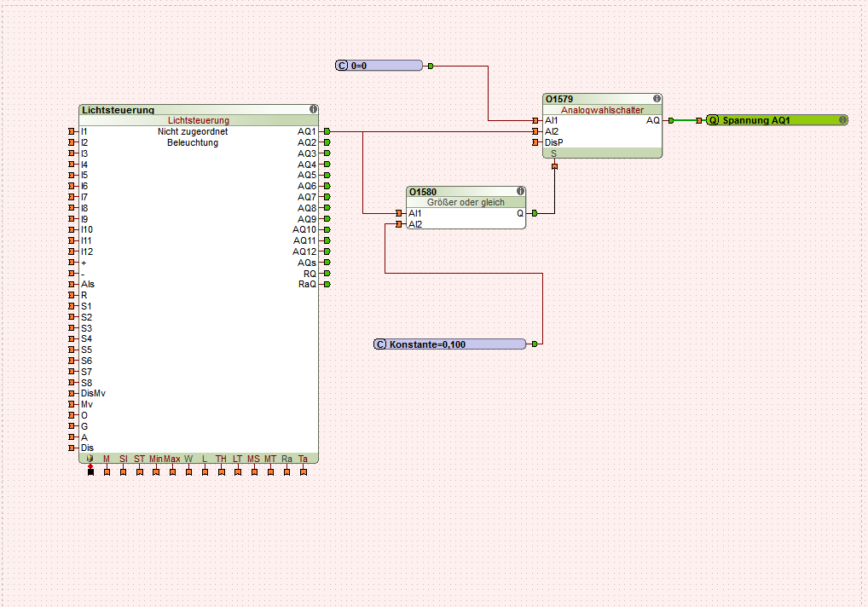Click the AIs input label
The image size is (868, 607).
[88, 285]
